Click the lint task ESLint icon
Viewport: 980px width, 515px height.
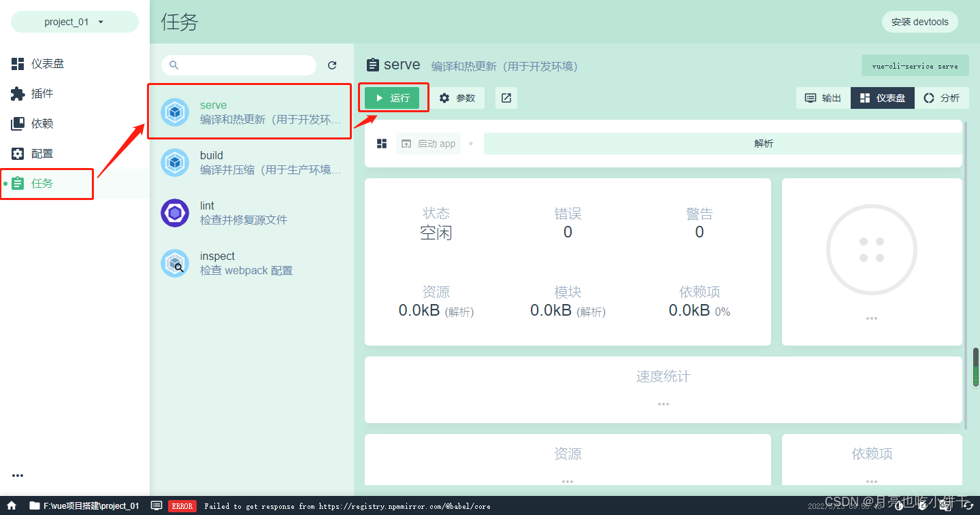(x=175, y=213)
